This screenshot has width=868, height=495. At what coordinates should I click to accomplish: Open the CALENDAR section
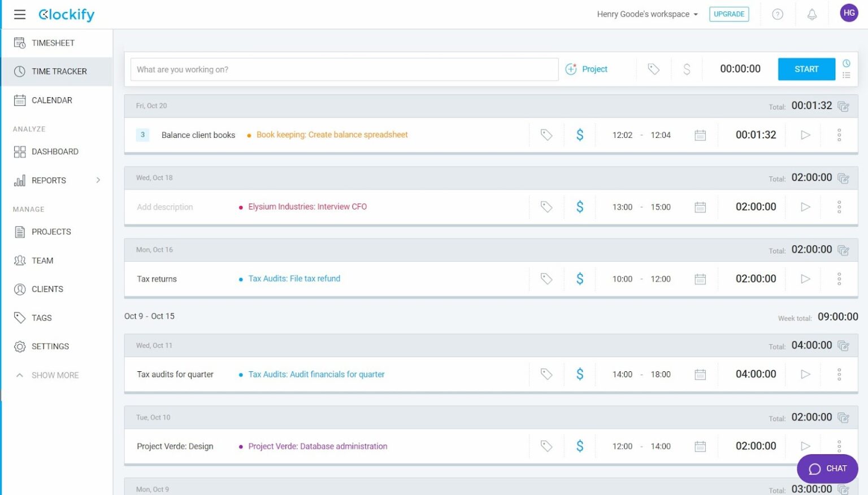52,100
